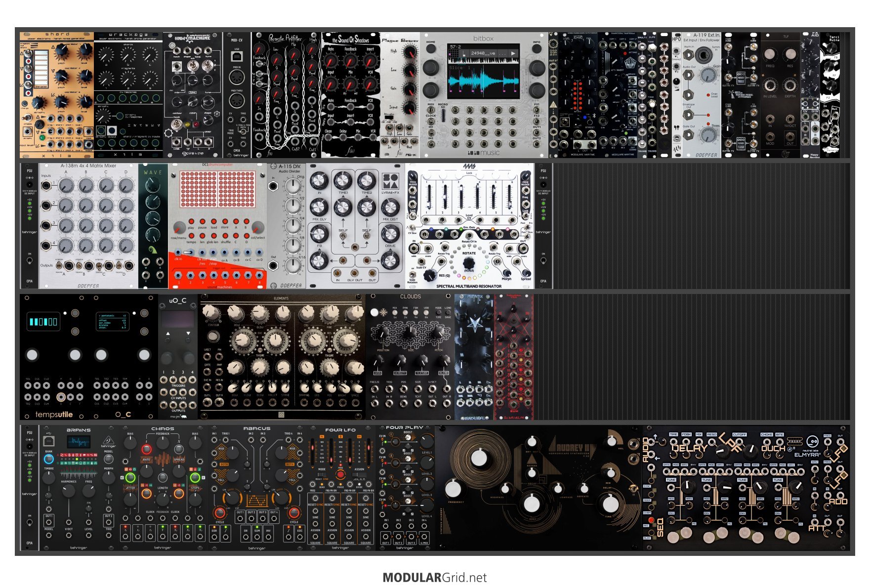Open the Audrey II horrorscape synthesizer module

tap(539, 488)
